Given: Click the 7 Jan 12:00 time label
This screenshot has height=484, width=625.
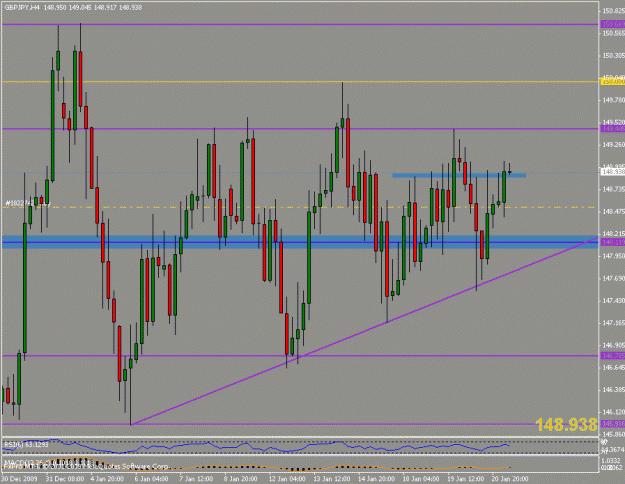Looking at the screenshot, I should (x=196, y=478).
